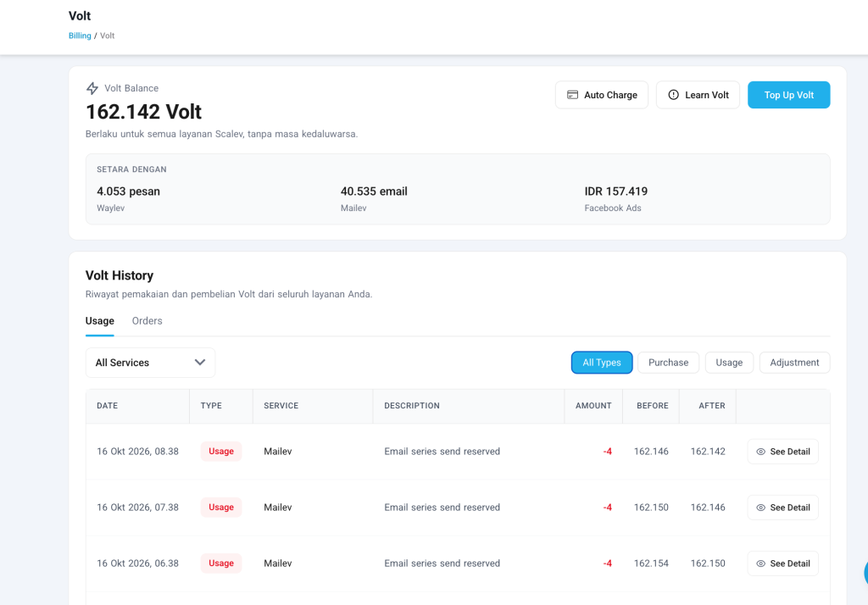Click the Usage badge in the 07.38 row
The height and width of the screenshot is (605, 868).
(221, 508)
